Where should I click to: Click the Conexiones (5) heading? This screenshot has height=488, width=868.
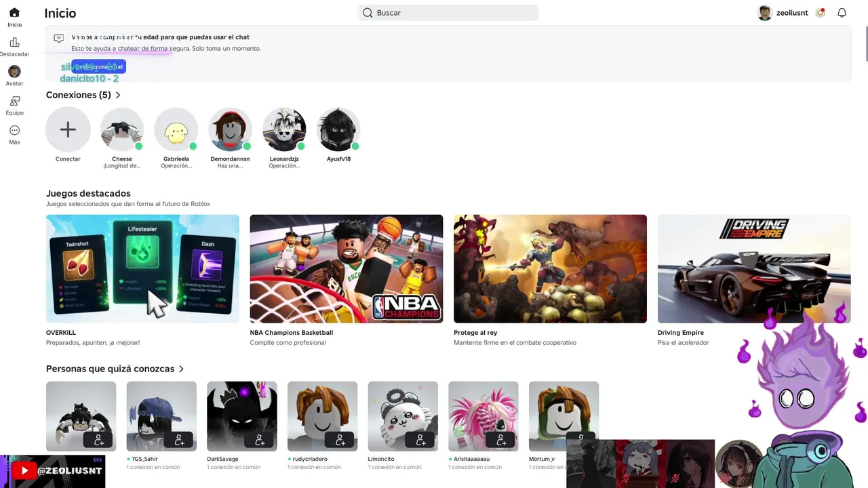coord(79,95)
